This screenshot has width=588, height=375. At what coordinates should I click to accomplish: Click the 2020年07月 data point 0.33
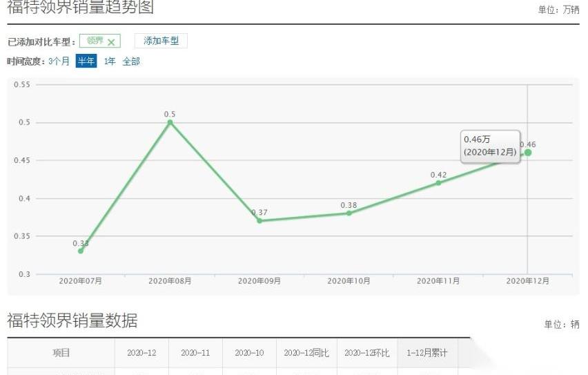pyautogui.click(x=81, y=251)
